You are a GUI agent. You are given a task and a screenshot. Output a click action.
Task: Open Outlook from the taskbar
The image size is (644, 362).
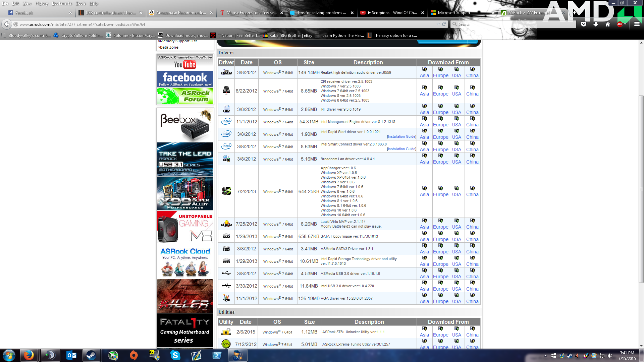pyautogui.click(x=71, y=355)
